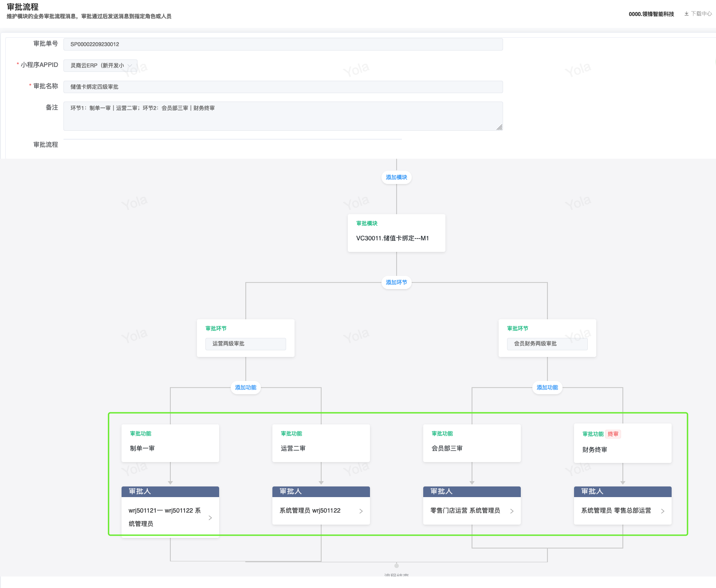Click the 终审 tag on 财务终审
The height and width of the screenshot is (588, 716).
pyautogui.click(x=613, y=434)
